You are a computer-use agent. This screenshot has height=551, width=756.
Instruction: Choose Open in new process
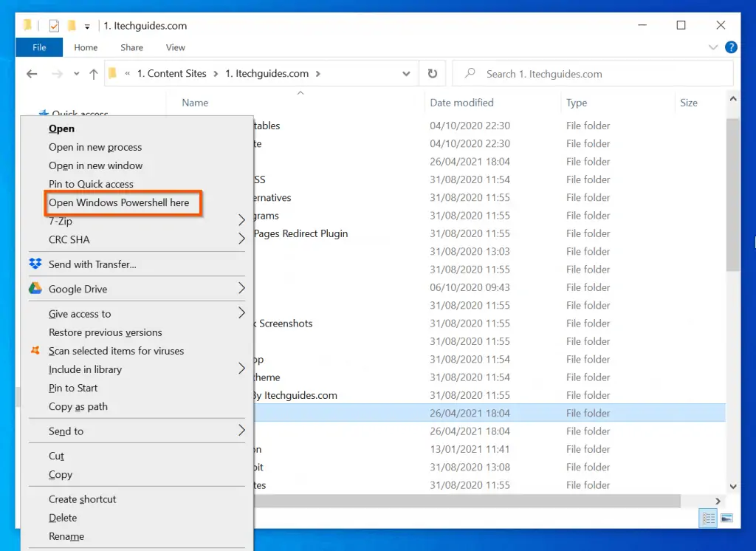137,147
